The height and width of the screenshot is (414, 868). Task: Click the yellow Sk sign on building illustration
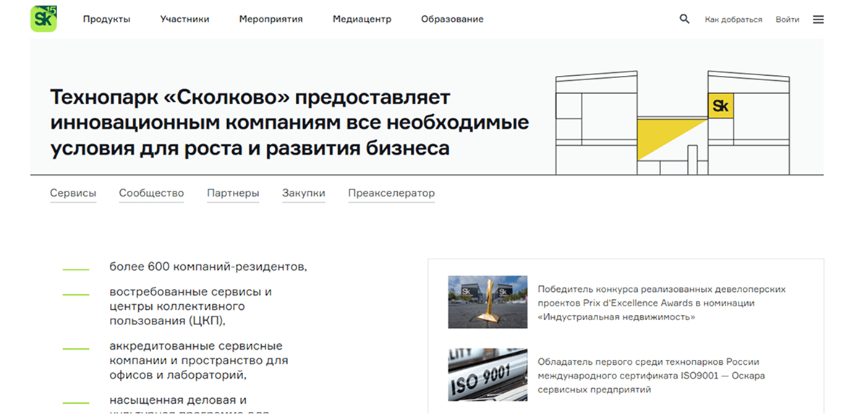pos(720,106)
